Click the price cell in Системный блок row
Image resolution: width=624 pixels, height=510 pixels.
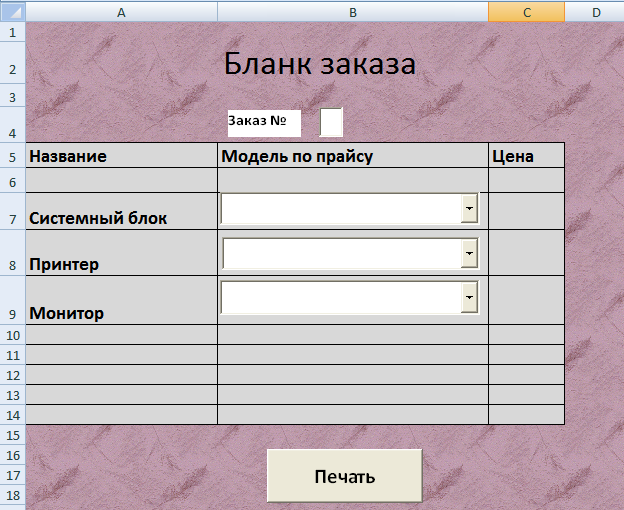(526, 211)
